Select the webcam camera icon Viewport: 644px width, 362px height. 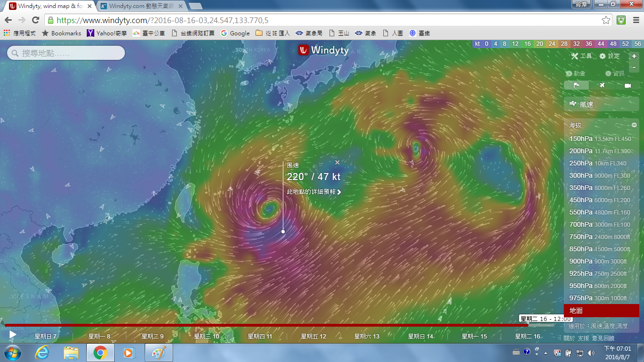tap(627, 85)
